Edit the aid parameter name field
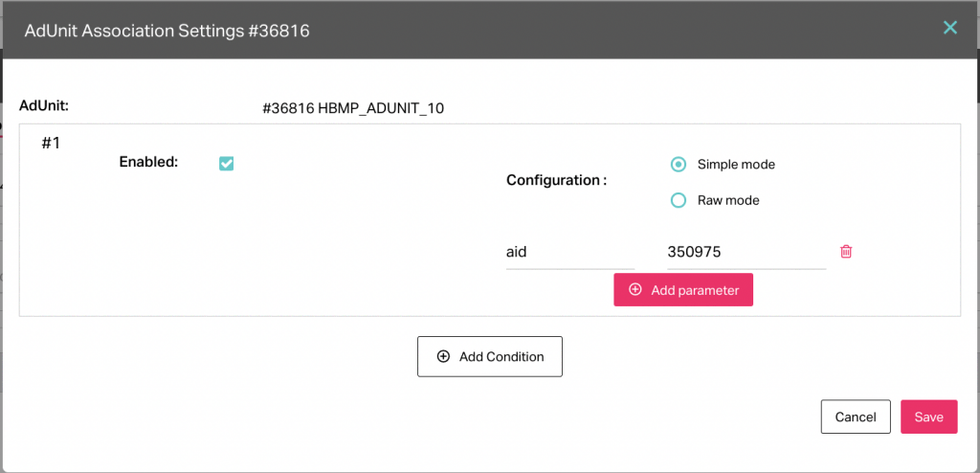The height and width of the screenshot is (473, 980). (x=570, y=253)
